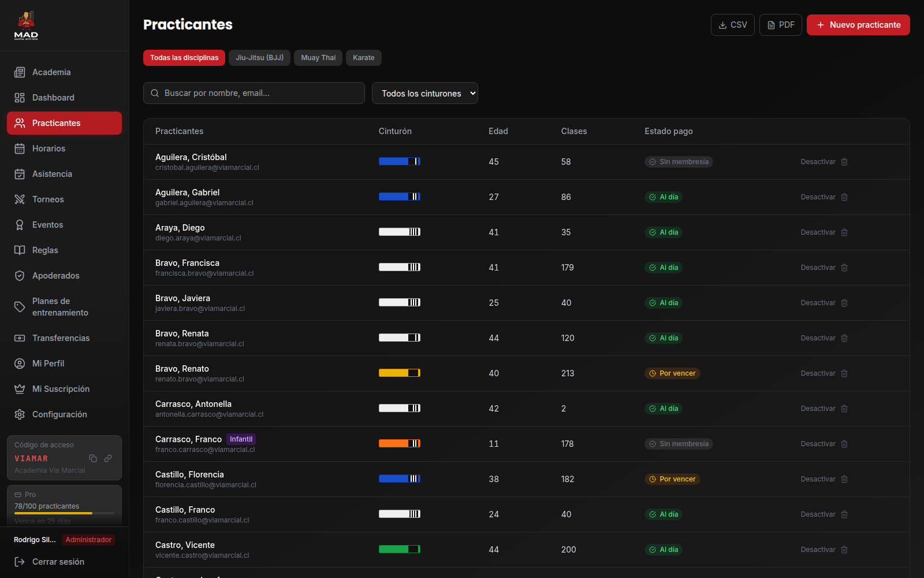Open the Todos los cinturones dropdown
Image resolution: width=924 pixels, height=578 pixels.
coord(425,93)
